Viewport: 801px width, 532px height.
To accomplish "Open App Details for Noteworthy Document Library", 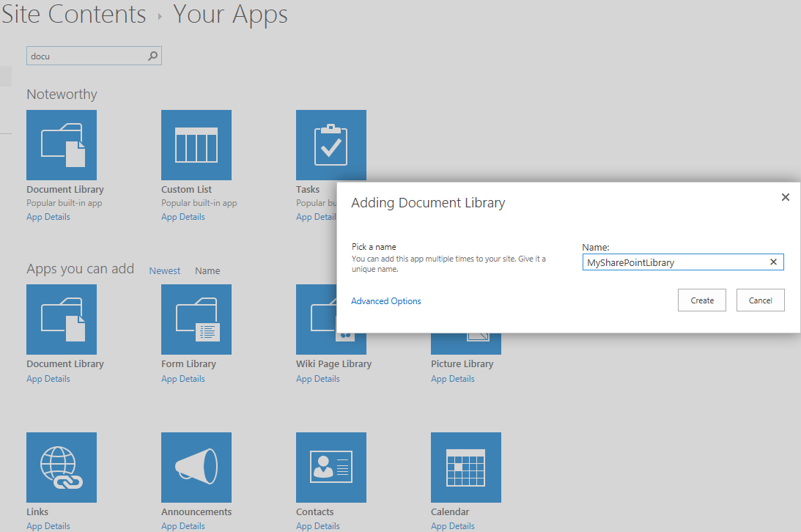I will (48, 217).
